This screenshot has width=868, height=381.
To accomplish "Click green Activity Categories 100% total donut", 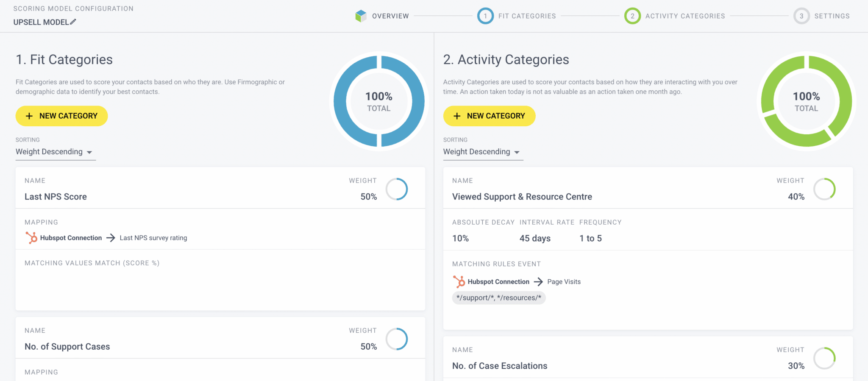I will click(807, 101).
